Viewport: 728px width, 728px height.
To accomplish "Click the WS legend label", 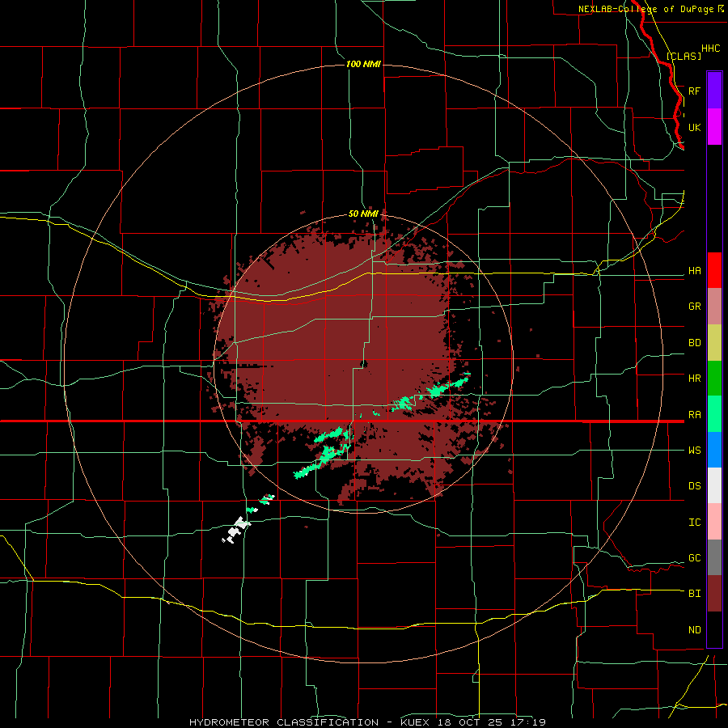I will 694,450.
